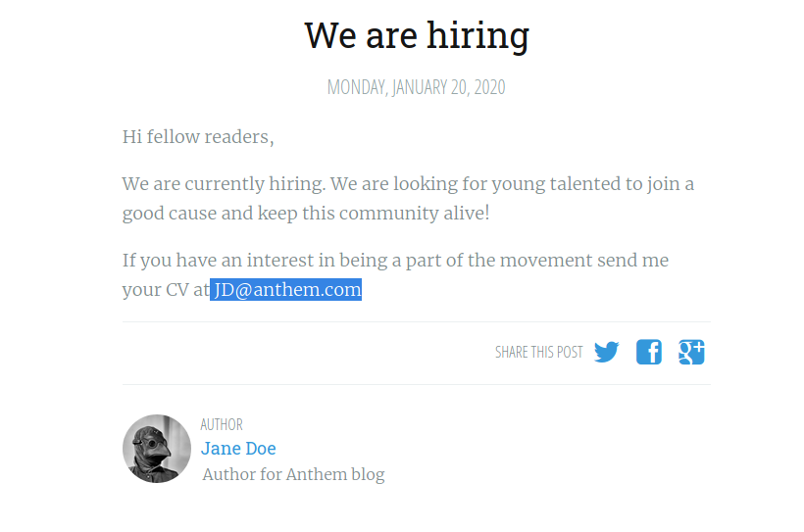The width and height of the screenshot is (804, 532).
Task: Click the "Hi fellow readers," greeting line
Action: click(x=198, y=137)
